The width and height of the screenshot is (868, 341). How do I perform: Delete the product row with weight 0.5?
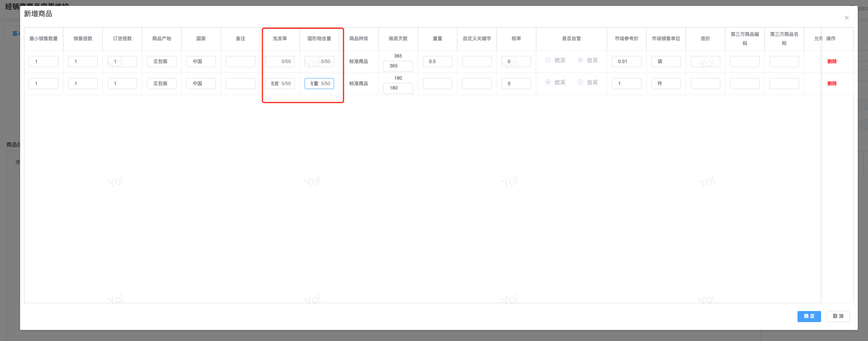click(832, 61)
